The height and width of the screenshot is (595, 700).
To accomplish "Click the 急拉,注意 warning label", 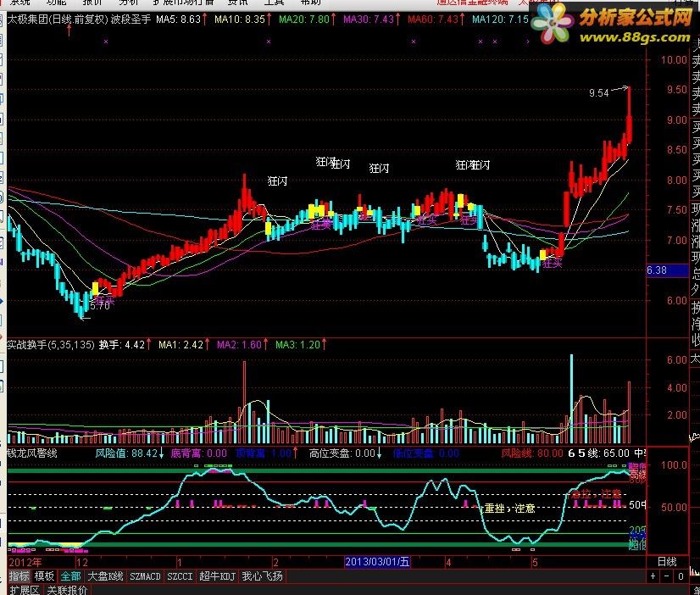I will [x=597, y=493].
